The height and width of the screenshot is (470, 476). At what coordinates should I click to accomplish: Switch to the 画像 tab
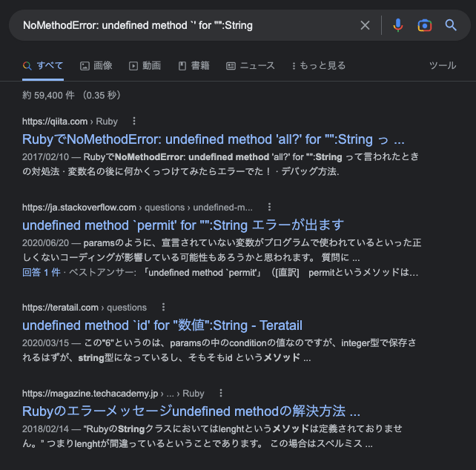[x=96, y=65]
